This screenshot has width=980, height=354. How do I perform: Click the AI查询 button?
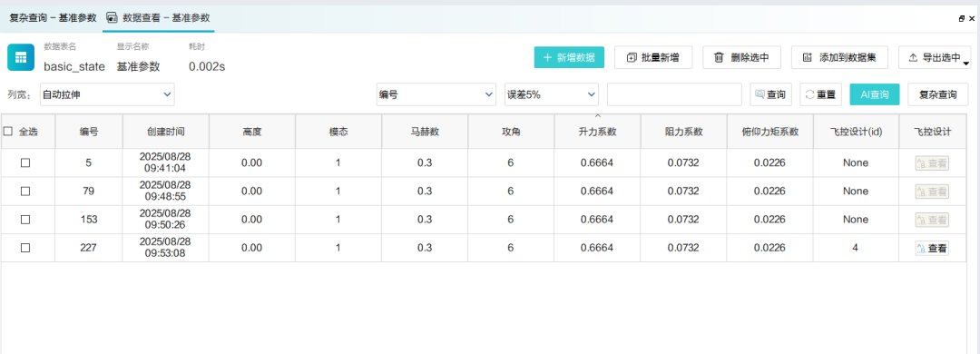[x=875, y=94]
